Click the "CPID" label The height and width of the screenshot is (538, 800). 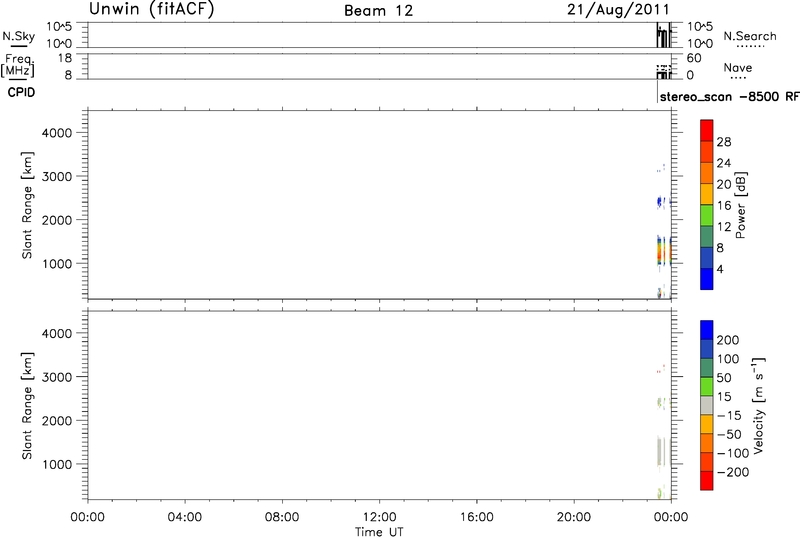pyautogui.click(x=21, y=92)
